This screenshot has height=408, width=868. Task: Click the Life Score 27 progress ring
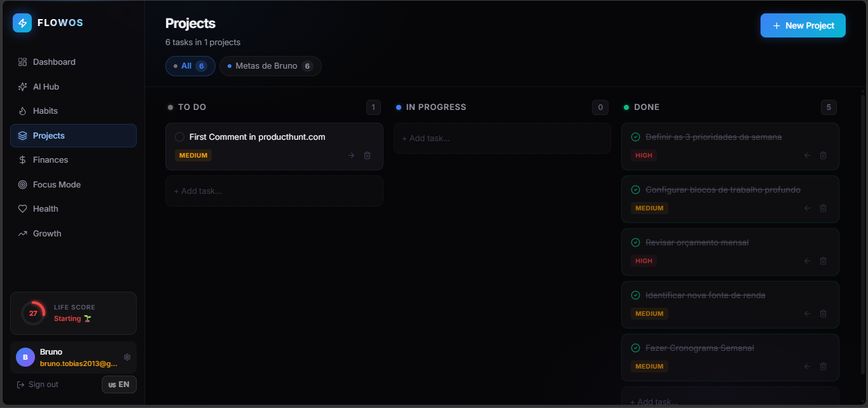(33, 313)
